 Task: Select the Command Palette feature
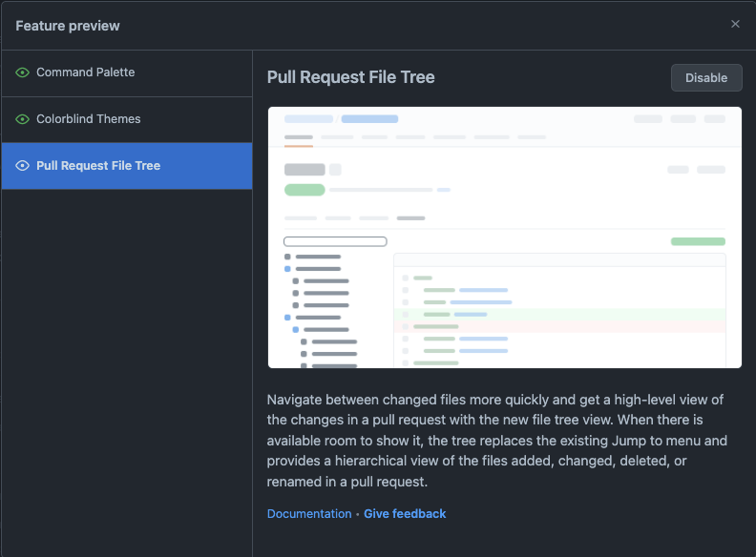86,72
